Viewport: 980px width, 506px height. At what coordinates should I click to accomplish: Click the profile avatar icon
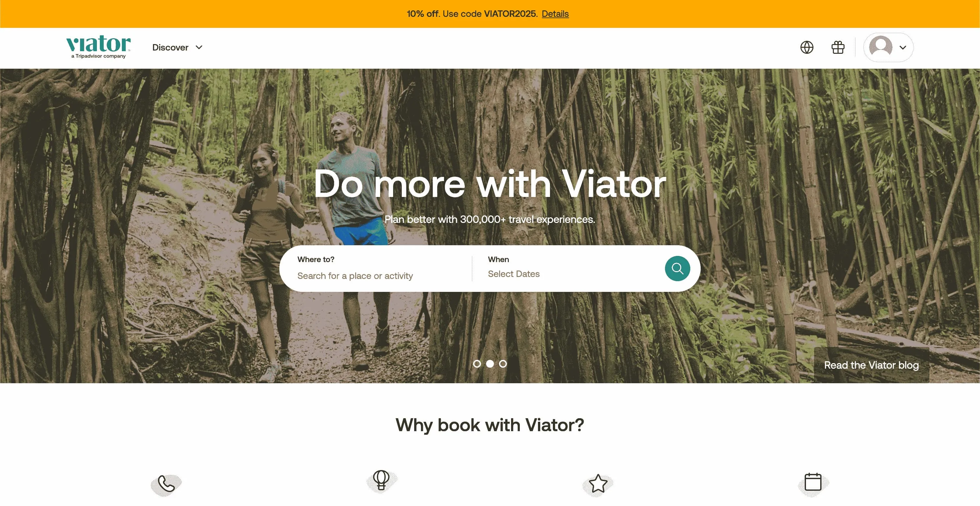pyautogui.click(x=881, y=46)
